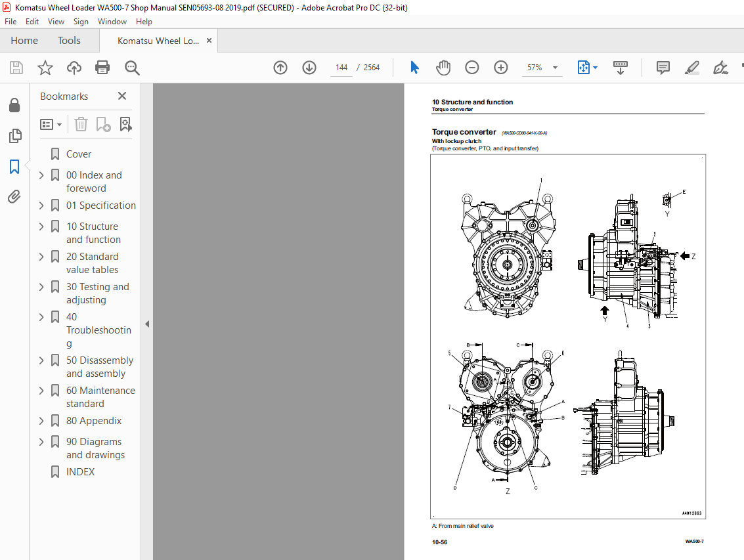Open the sign document tool
The image size is (744, 560).
tap(720, 68)
